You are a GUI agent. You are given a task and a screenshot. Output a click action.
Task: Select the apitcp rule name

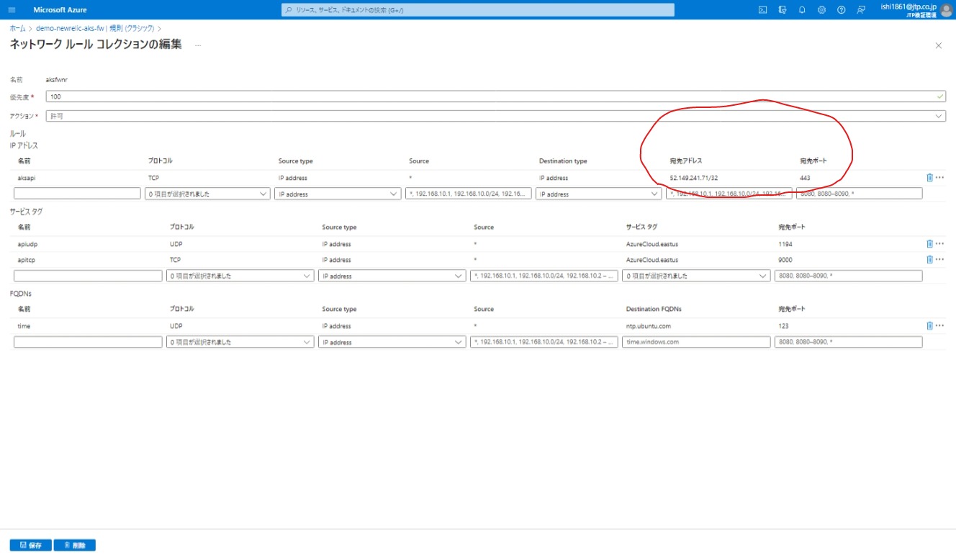tap(27, 260)
